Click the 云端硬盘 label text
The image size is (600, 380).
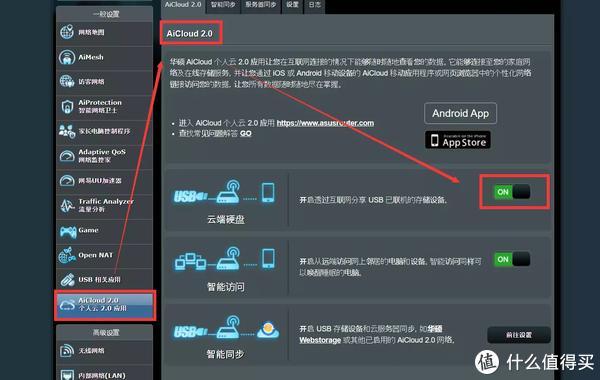(x=226, y=219)
